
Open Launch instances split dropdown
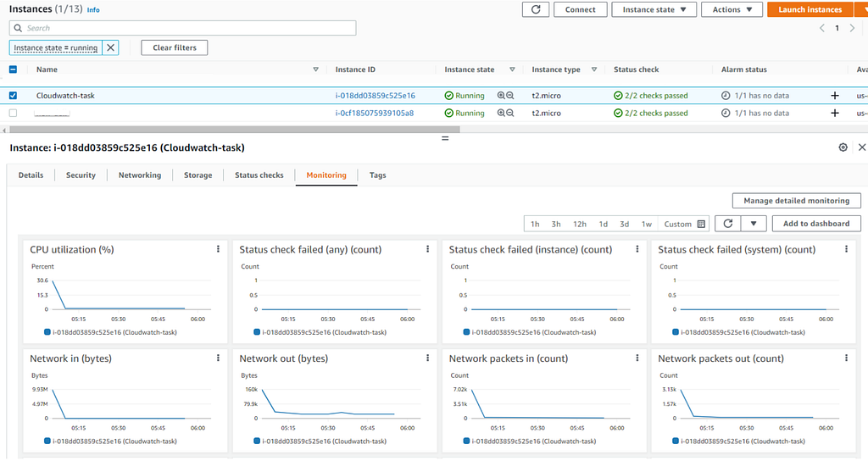coord(861,9)
